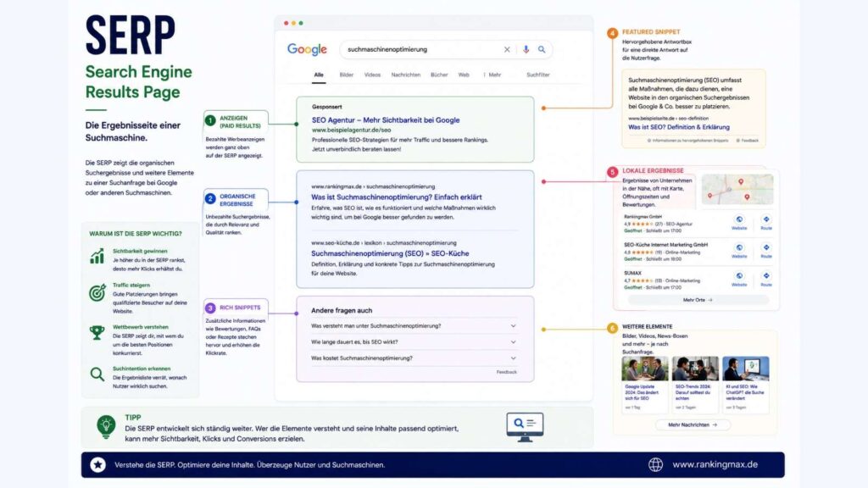Image resolution: width=868 pixels, height=488 pixels.
Task: Click Feedback under the questions box
Action: (x=507, y=373)
